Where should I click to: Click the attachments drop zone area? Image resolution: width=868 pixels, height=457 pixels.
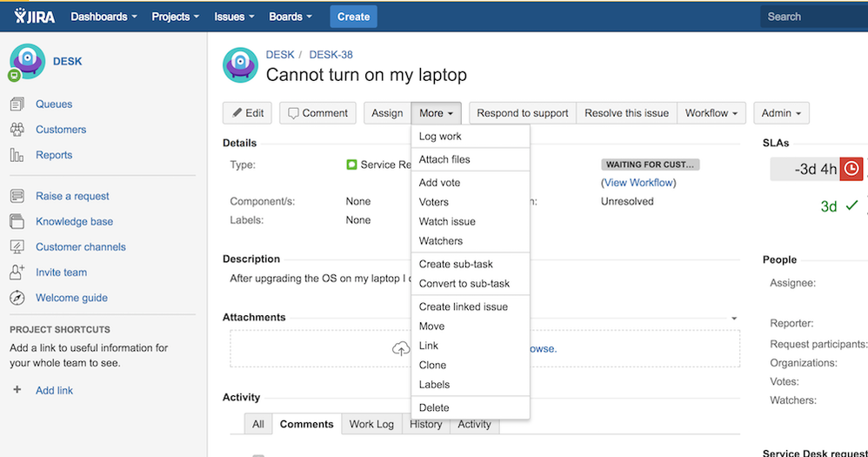485,349
